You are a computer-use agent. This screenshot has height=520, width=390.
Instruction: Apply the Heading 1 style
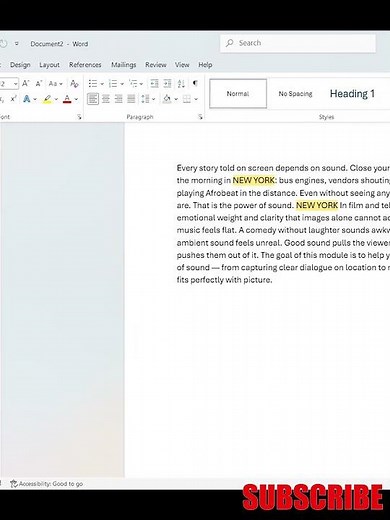[352, 94]
